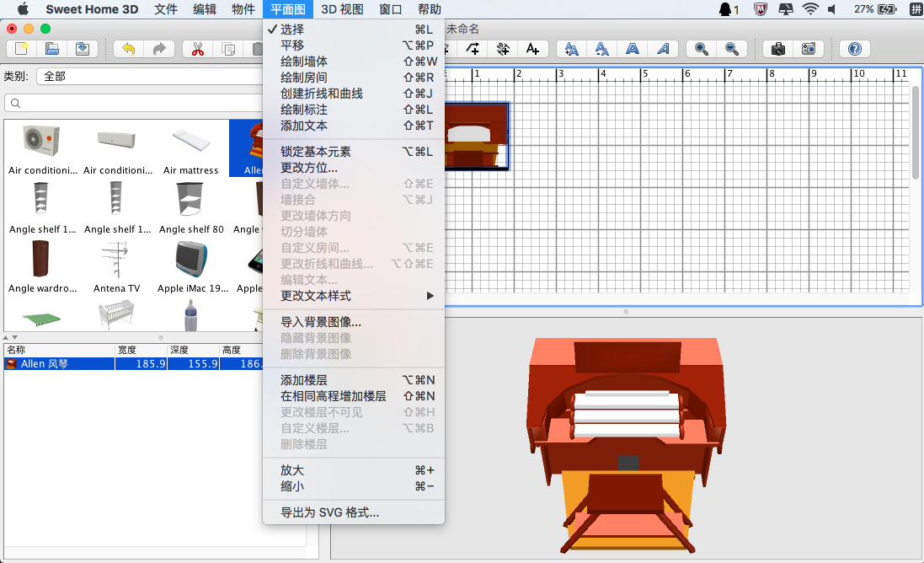
Task: Apply bold style to plan text
Action: [x=632, y=48]
